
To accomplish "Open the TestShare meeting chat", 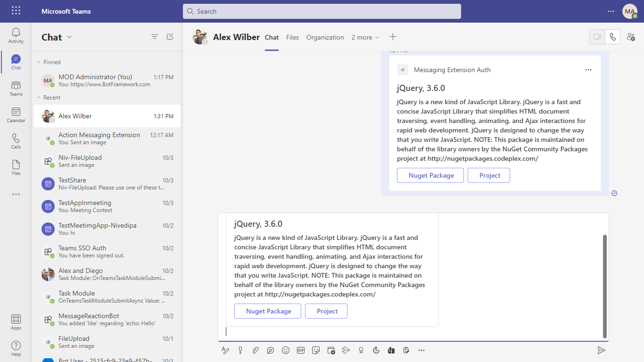I will pyautogui.click(x=107, y=184).
